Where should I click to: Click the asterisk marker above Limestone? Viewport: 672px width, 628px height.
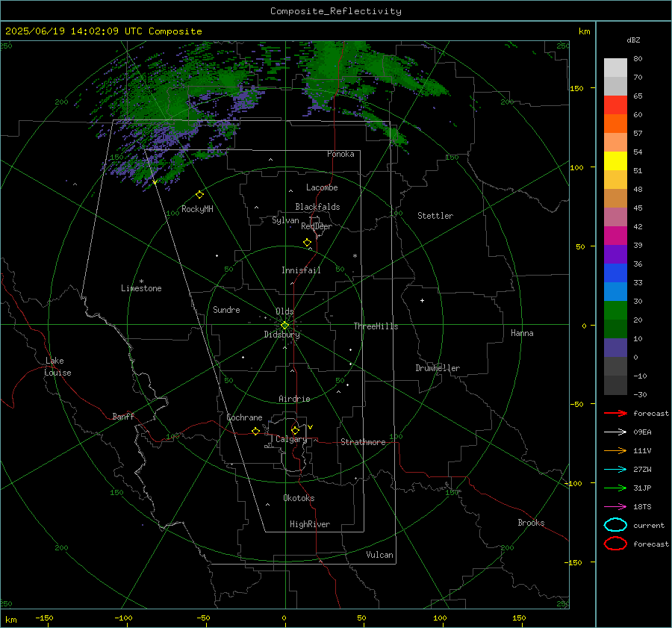[141, 282]
